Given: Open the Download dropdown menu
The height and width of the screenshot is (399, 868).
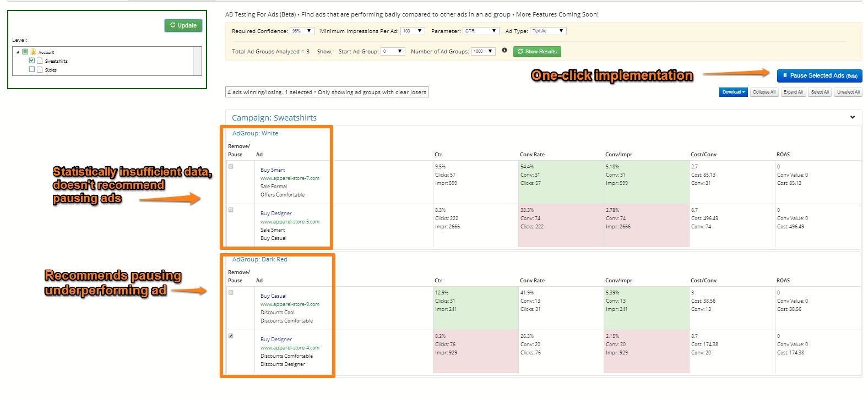Looking at the screenshot, I should (x=733, y=92).
